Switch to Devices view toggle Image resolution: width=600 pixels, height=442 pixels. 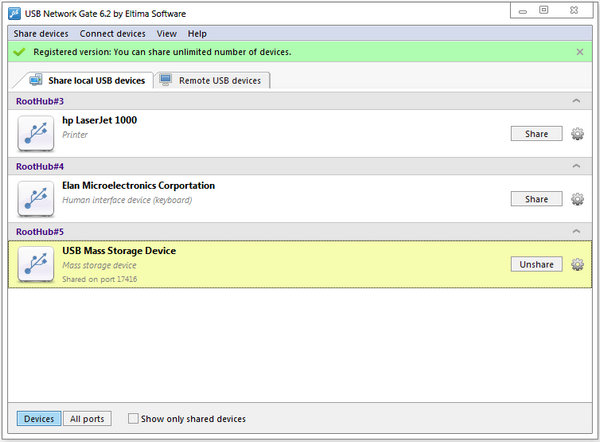point(38,419)
